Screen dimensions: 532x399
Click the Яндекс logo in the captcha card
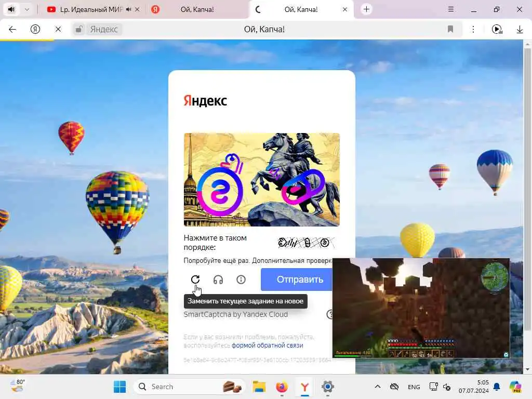point(205,101)
